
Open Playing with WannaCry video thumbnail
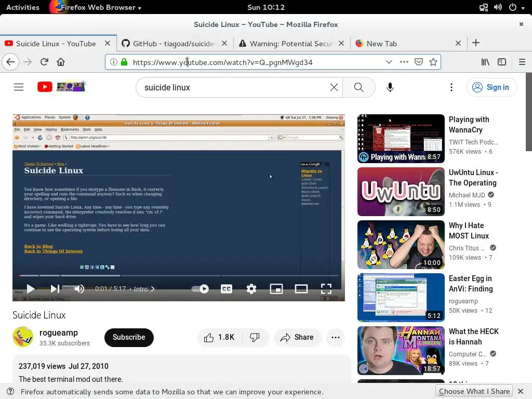(x=401, y=138)
